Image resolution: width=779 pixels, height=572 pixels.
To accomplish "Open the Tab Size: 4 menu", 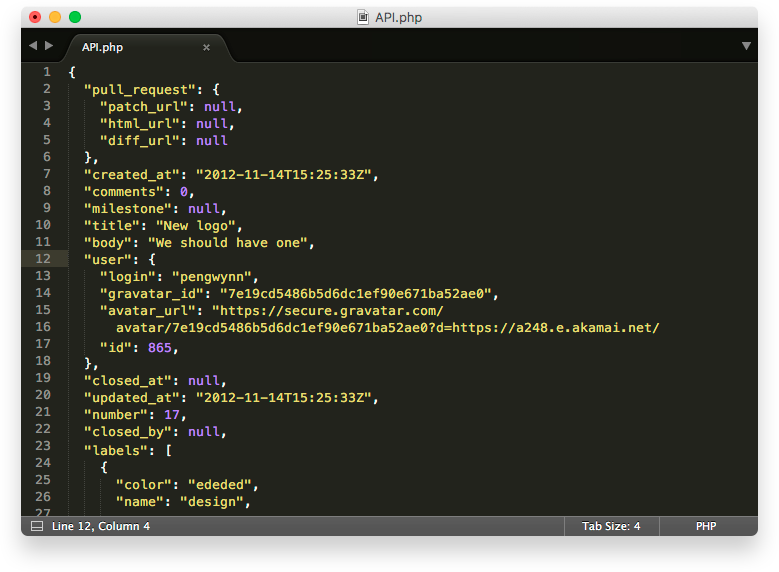I will (611, 526).
